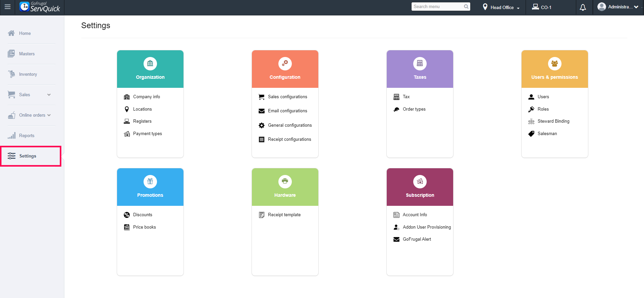Open Addon User Provisioning link
The width and height of the screenshot is (644, 298).
click(x=427, y=227)
